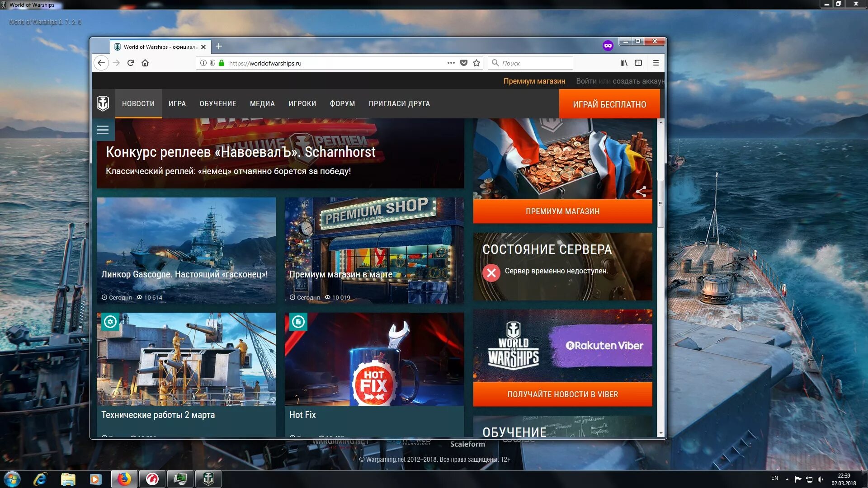The image size is (868, 488).
Task: Click the share icon on premium shop banner
Action: coord(641,192)
